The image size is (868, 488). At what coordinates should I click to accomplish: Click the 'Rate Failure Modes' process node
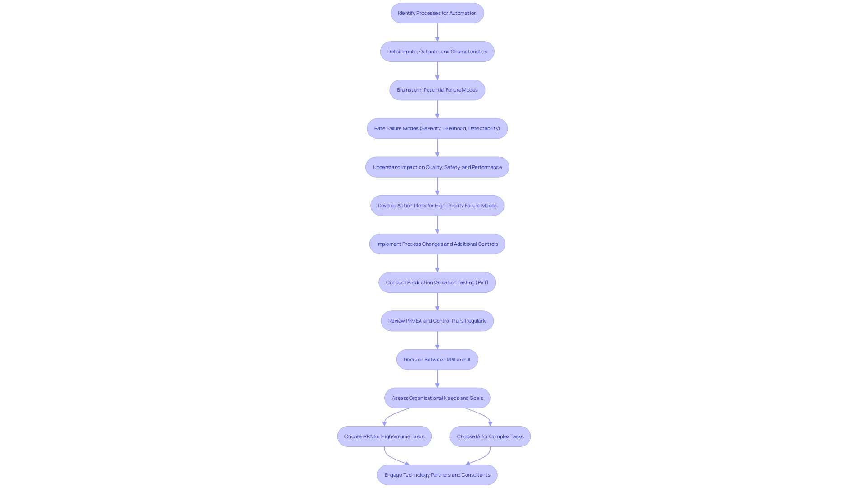tap(437, 128)
